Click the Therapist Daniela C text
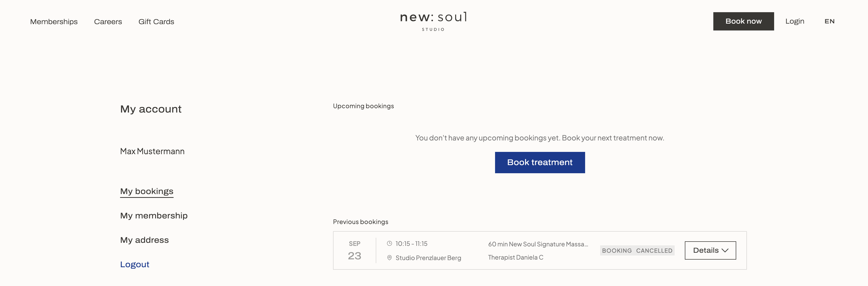 516,257
